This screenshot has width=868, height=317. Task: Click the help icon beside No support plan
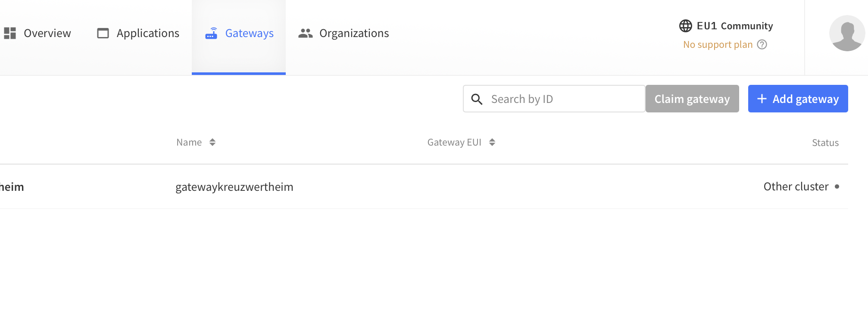762,44
